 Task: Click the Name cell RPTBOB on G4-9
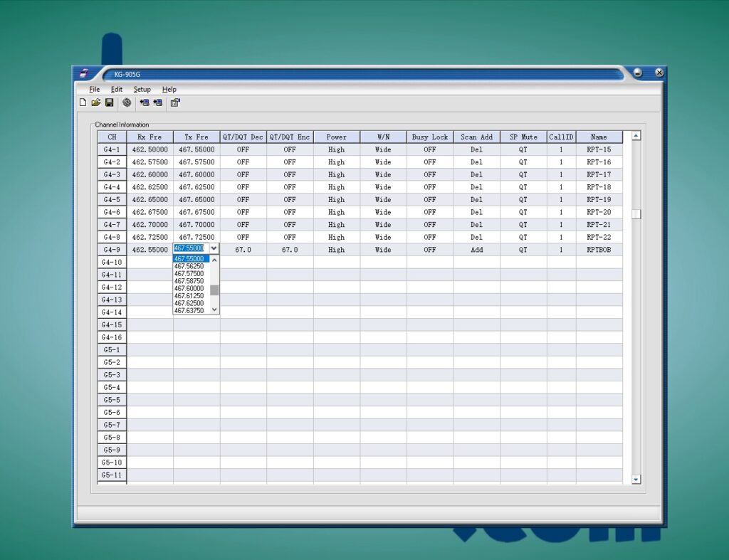599,249
